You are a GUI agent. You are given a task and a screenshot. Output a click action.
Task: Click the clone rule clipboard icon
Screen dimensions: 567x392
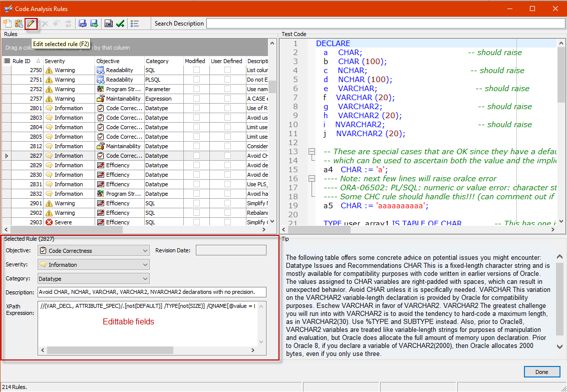(19, 24)
